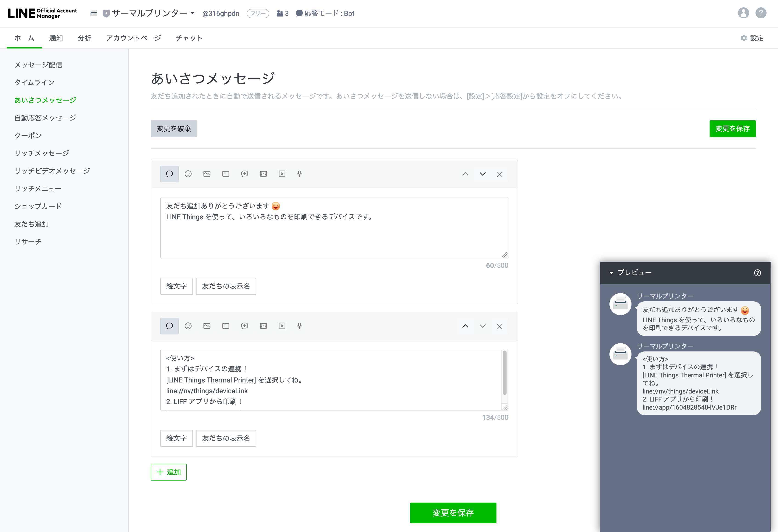The height and width of the screenshot is (532, 778).
Task: Select text bubble icon in second message toolbar
Action: [x=169, y=326]
